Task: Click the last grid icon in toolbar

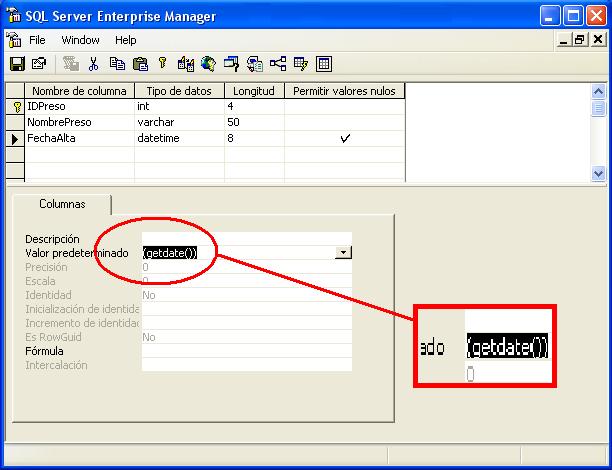Action: click(x=324, y=64)
